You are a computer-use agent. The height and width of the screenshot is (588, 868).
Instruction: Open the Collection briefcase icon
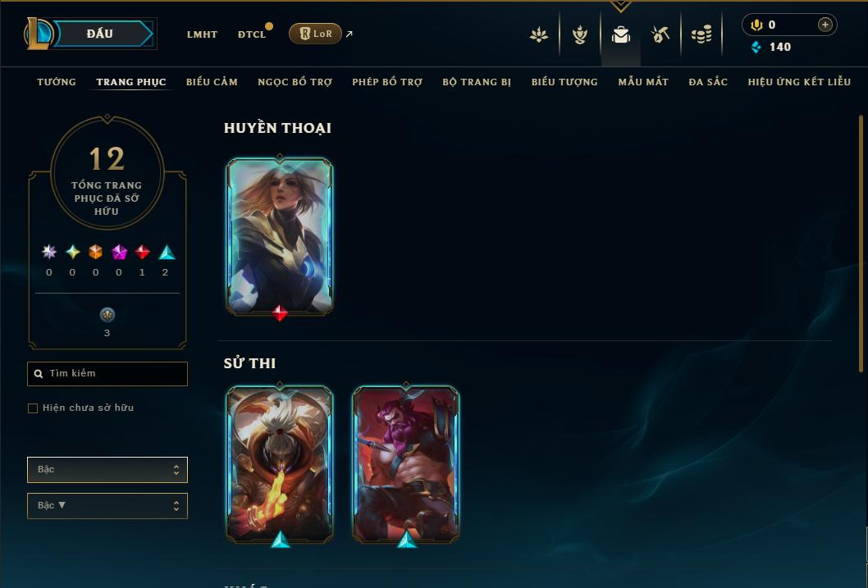(x=620, y=34)
